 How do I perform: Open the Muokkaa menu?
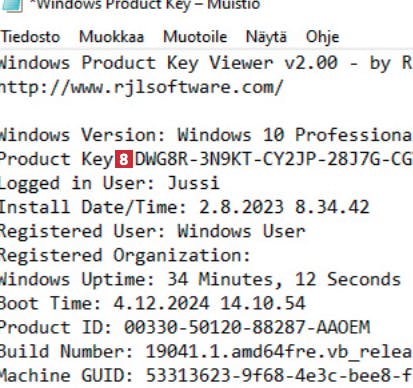click(112, 37)
